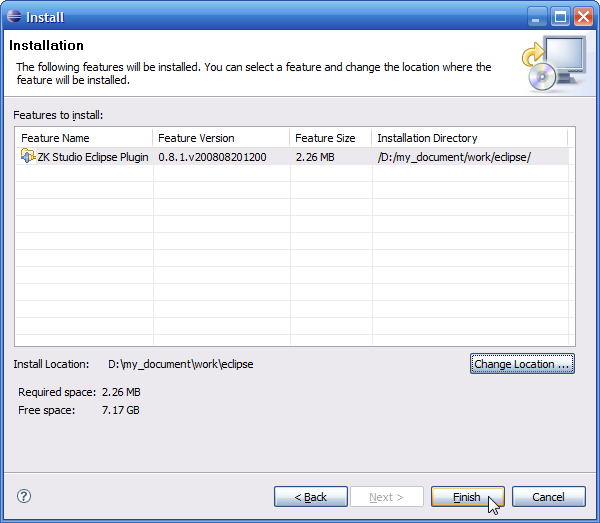Click the Installation Directory column header
The image size is (600, 523).
(x=470, y=138)
